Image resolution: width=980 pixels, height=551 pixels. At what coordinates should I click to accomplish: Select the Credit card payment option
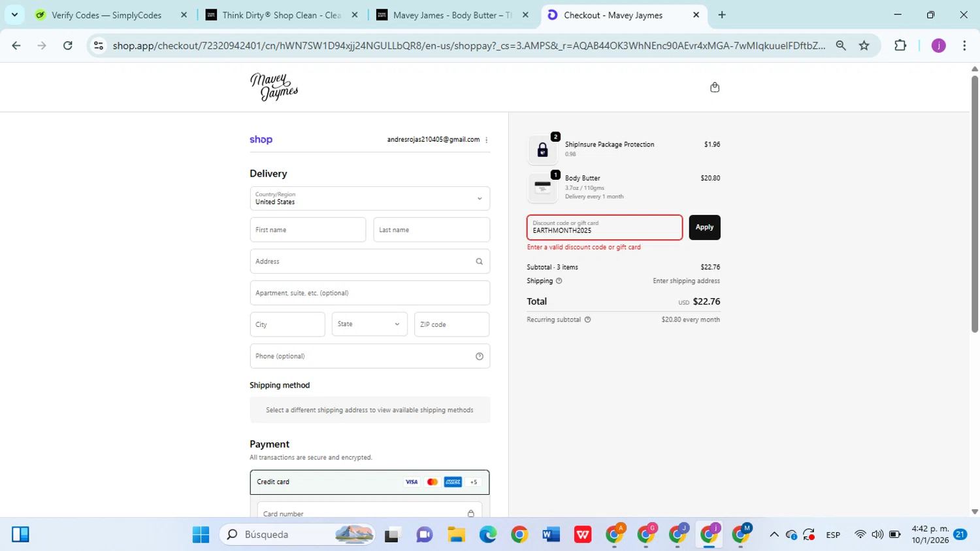[370, 482]
